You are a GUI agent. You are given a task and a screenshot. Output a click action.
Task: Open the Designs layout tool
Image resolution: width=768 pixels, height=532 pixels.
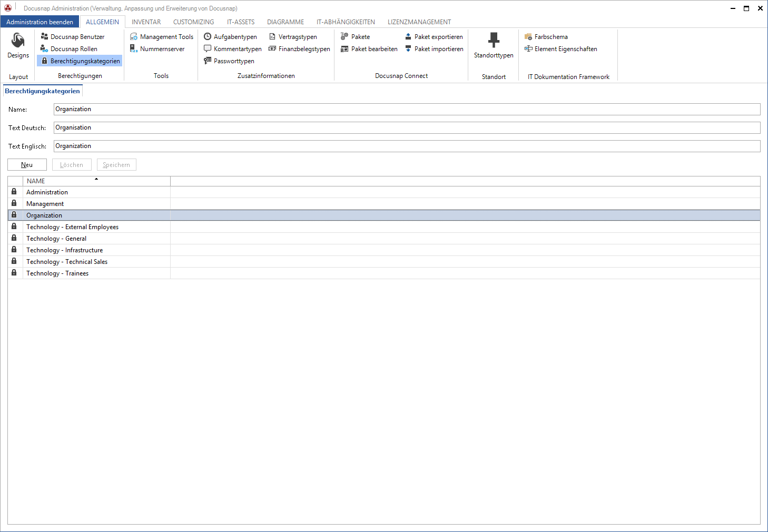point(18,46)
